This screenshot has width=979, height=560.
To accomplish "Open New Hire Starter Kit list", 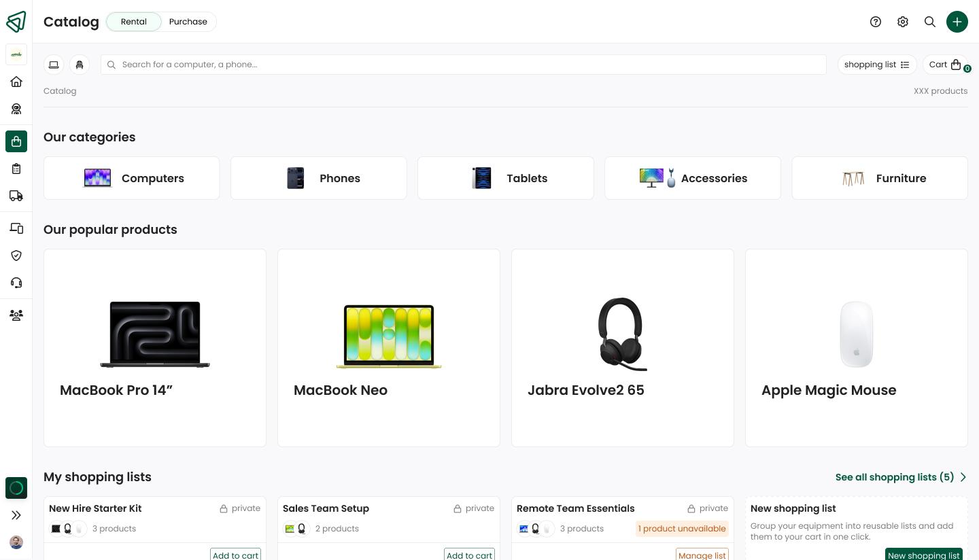I will (x=95, y=508).
